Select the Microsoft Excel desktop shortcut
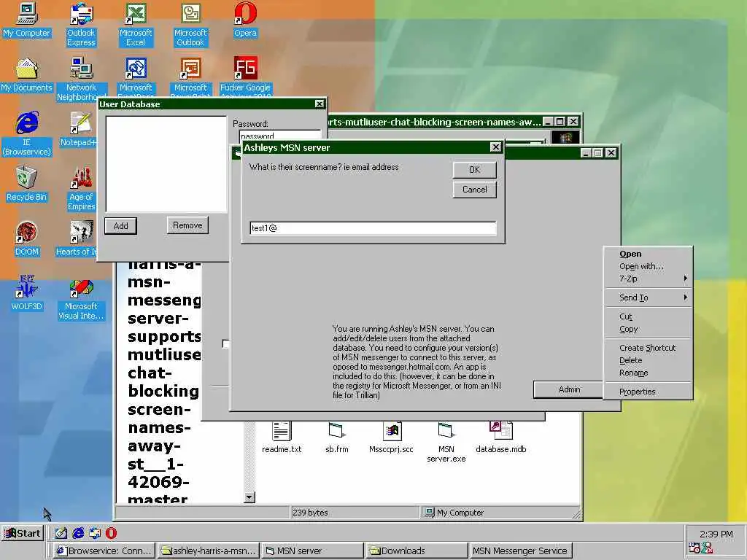 point(136,25)
